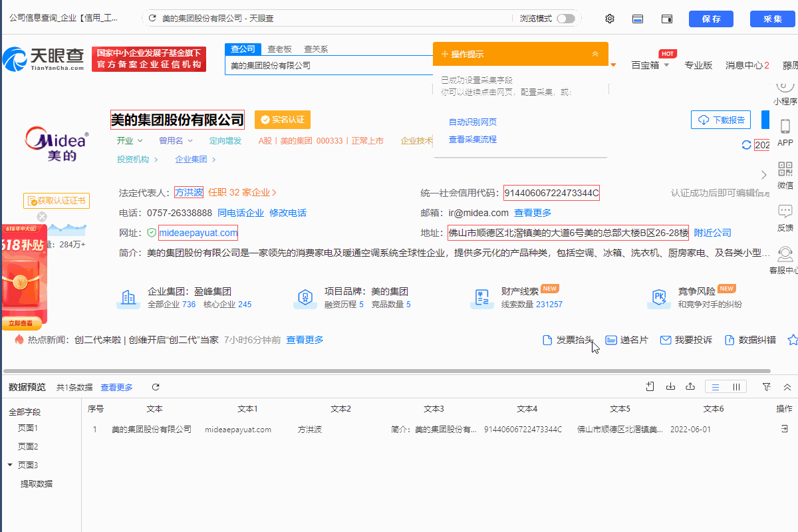Viewport: 798px width, 532px height.
Task: Open the feedback chat icon
Action: [785, 211]
